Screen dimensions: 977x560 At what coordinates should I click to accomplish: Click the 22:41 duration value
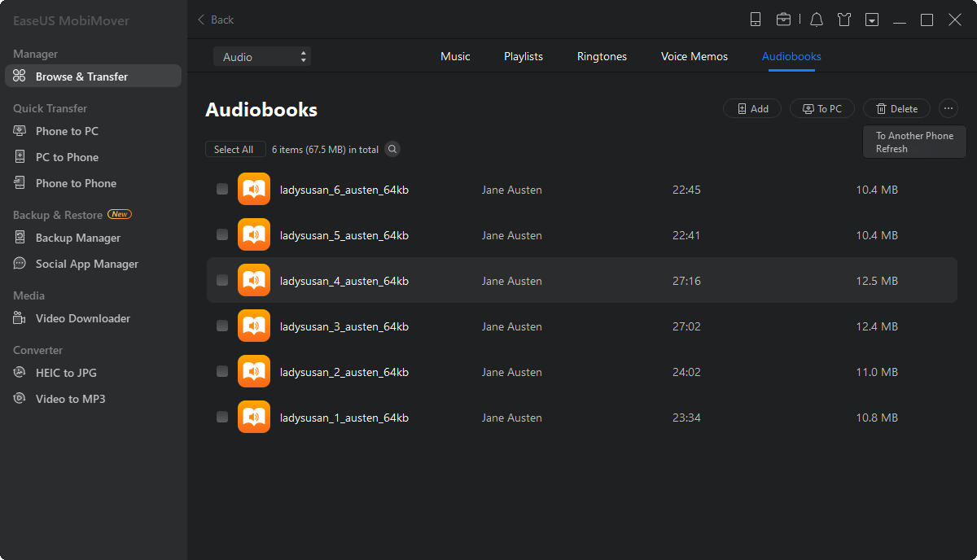pyautogui.click(x=686, y=235)
